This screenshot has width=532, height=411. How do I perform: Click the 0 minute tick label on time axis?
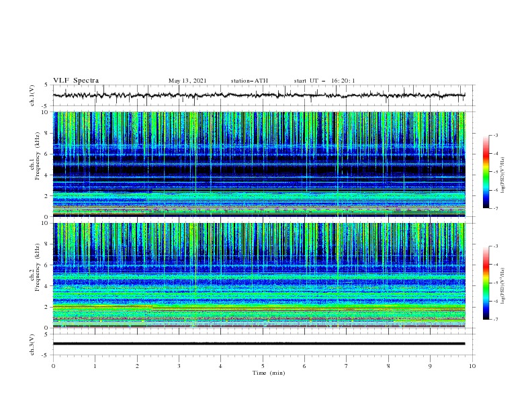coord(53,366)
